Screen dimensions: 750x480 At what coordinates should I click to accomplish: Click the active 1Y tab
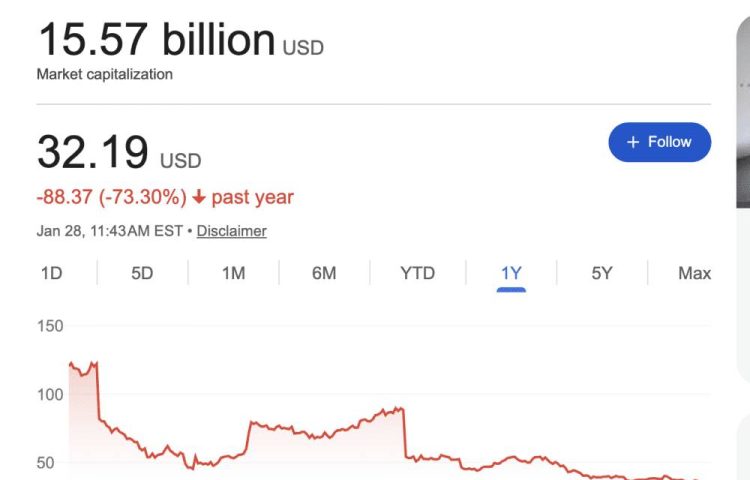(511, 273)
